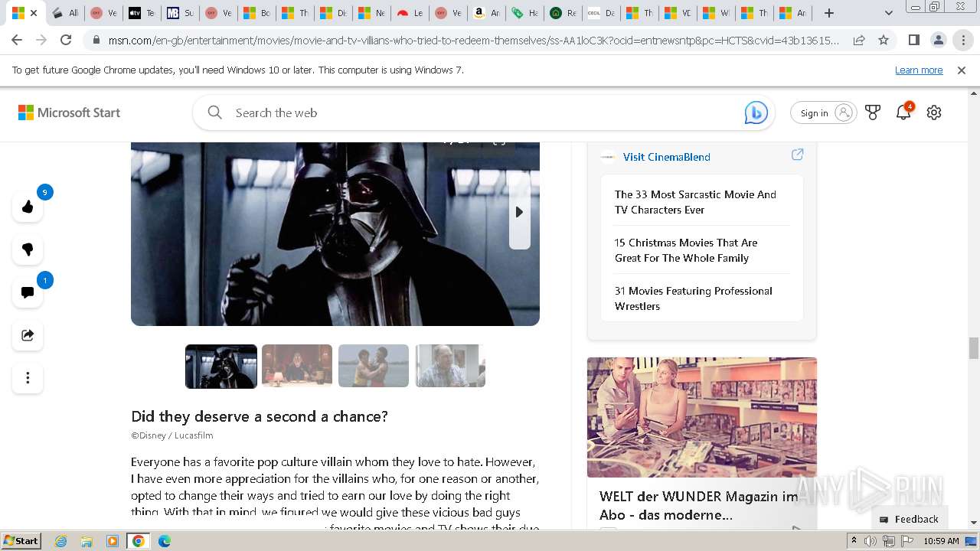Image resolution: width=980 pixels, height=551 pixels.
Task: Click the Feedback button
Action: [909, 519]
